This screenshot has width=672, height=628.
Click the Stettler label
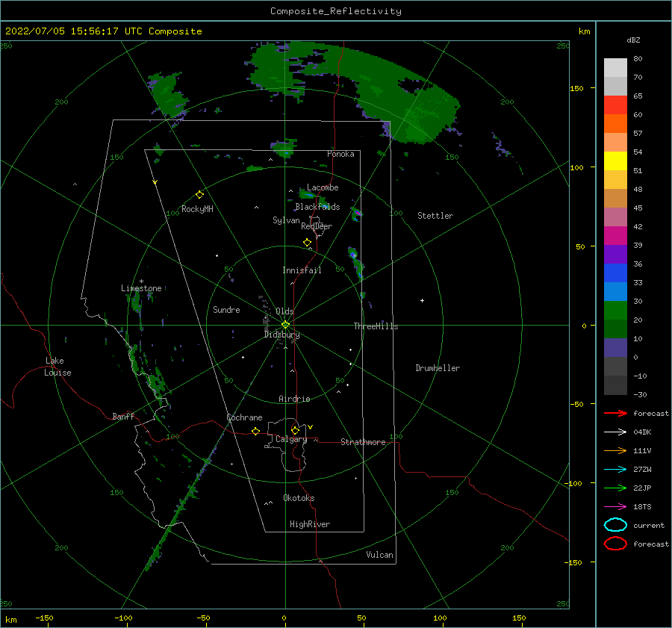(x=435, y=216)
